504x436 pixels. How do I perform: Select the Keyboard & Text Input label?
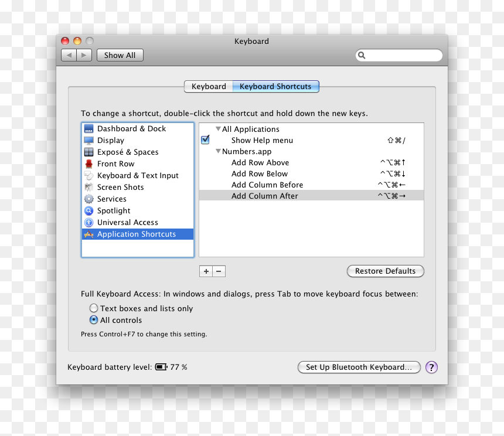coord(138,175)
